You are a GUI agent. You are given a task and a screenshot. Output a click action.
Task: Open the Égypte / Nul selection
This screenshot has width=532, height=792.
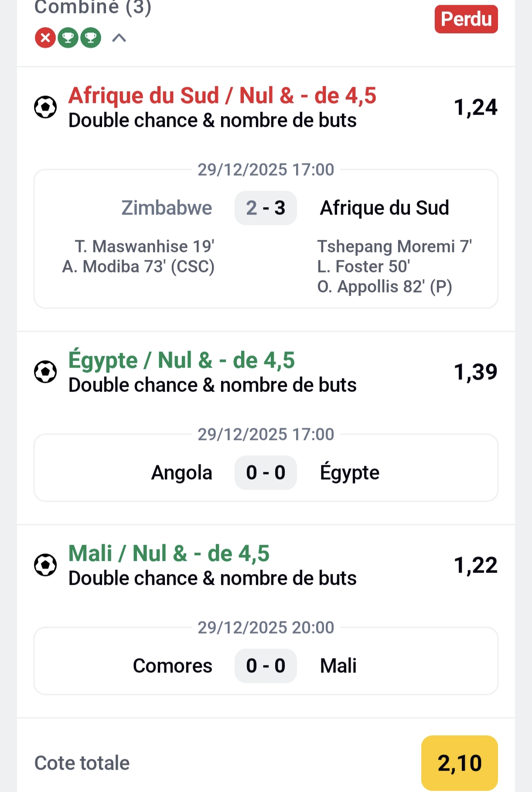pos(181,361)
